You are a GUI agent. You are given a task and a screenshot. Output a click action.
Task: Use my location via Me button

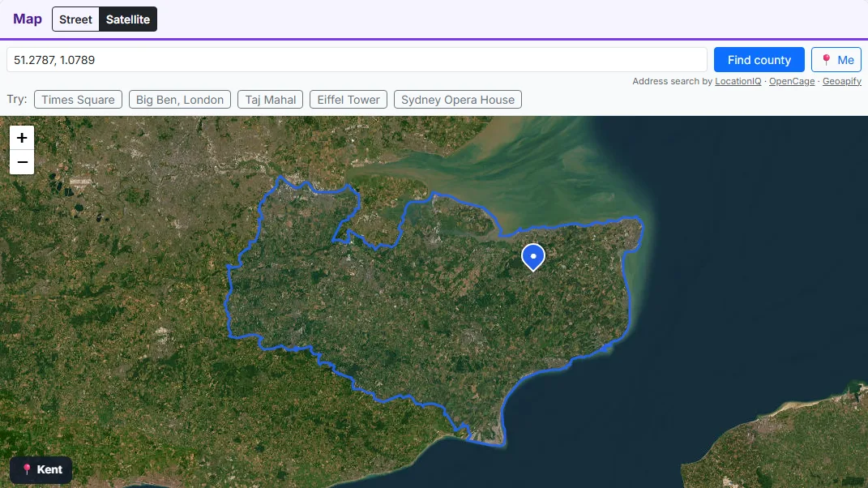836,60
